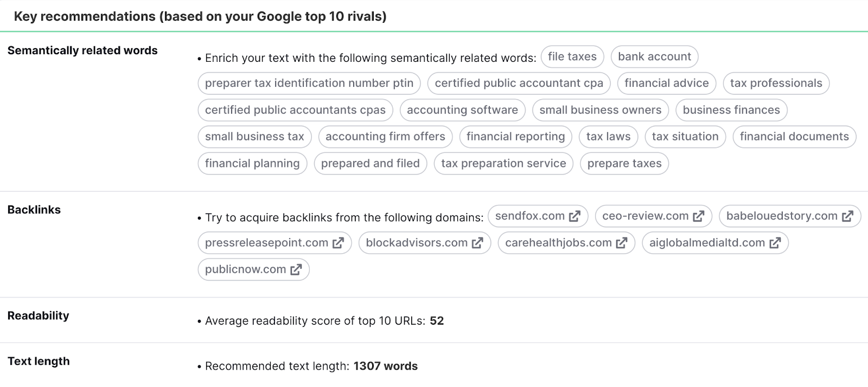Open blockadvisors.com via its external link icon
The width and height of the screenshot is (868, 387).
(x=477, y=242)
